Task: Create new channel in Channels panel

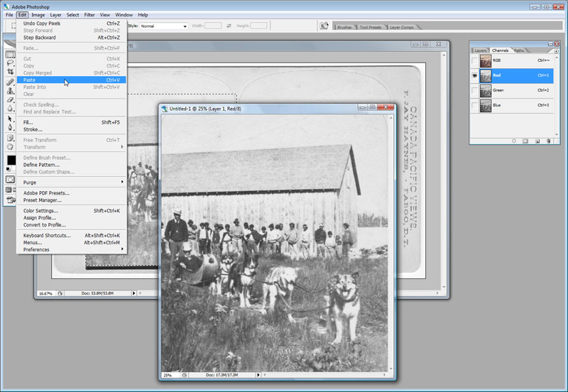Action: 537,141
